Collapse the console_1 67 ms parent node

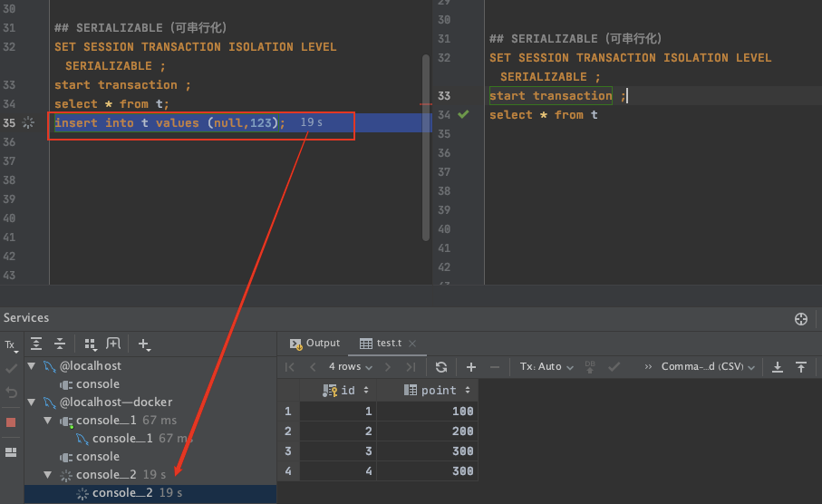[48, 421]
